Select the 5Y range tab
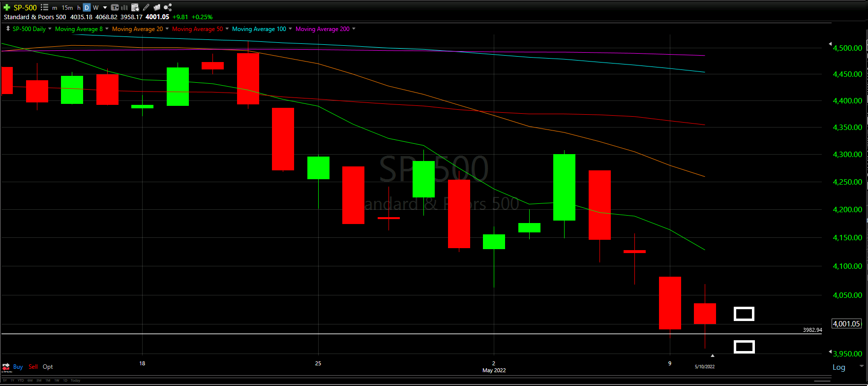 pyautogui.click(x=5, y=381)
